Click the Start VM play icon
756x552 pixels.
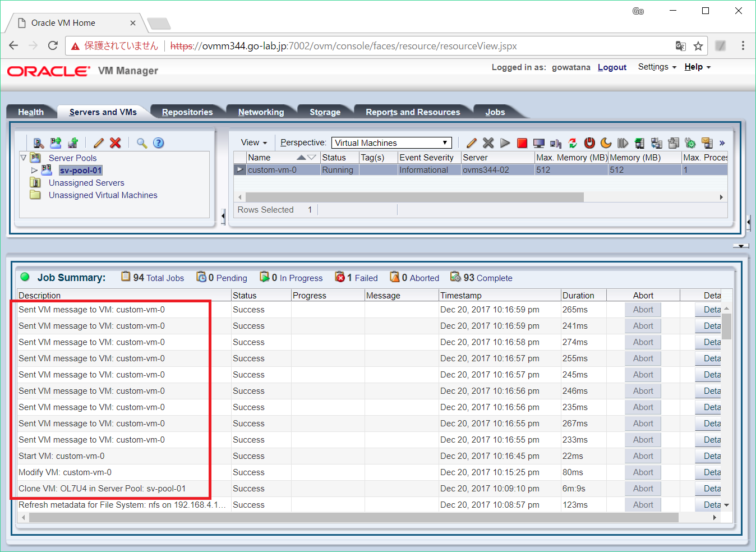click(x=505, y=143)
